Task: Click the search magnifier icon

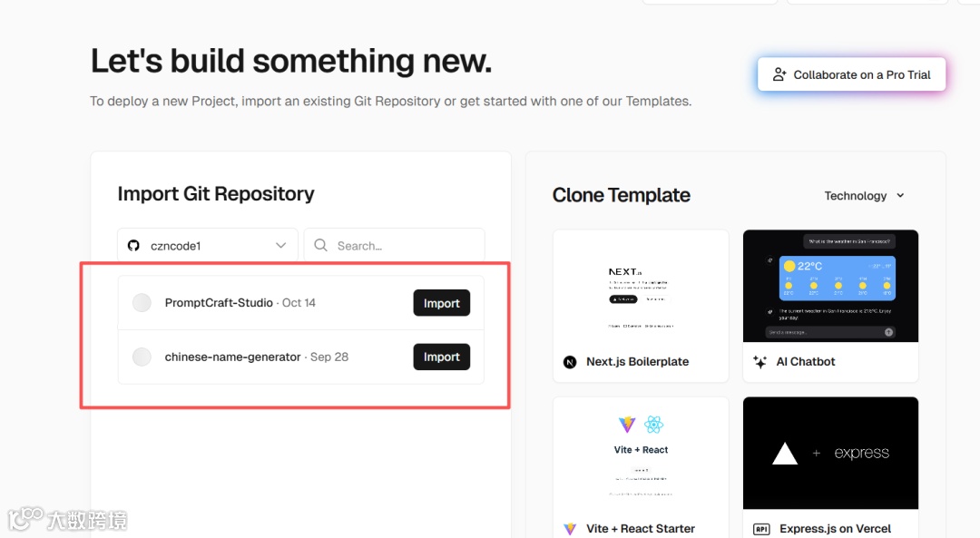Action: pos(321,246)
